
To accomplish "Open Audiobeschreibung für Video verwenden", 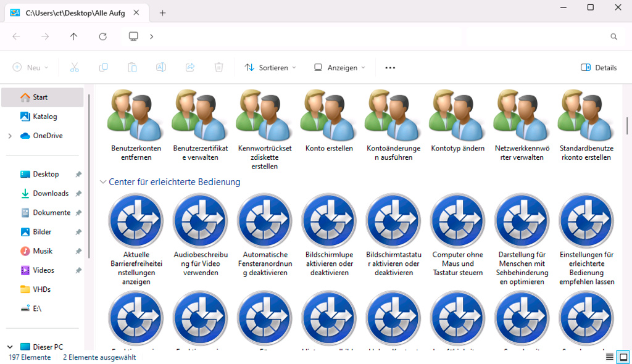I will click(201, 235).
